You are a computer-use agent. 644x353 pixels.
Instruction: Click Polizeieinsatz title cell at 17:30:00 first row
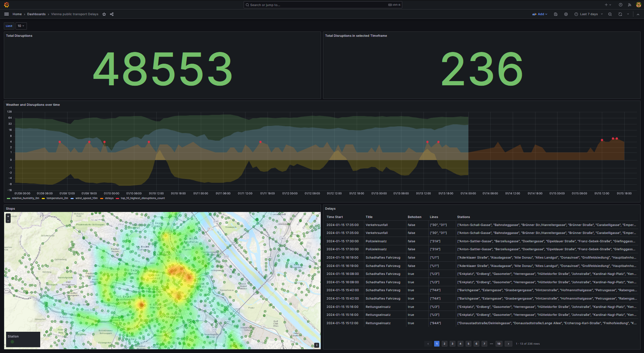click(x=385, y=241)
